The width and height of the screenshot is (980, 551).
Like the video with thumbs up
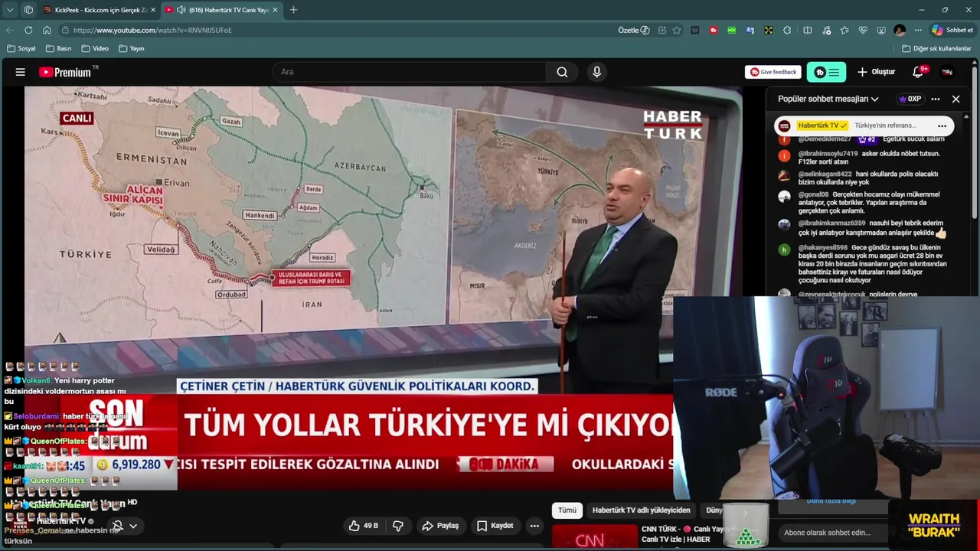click(x=363, y=526)
